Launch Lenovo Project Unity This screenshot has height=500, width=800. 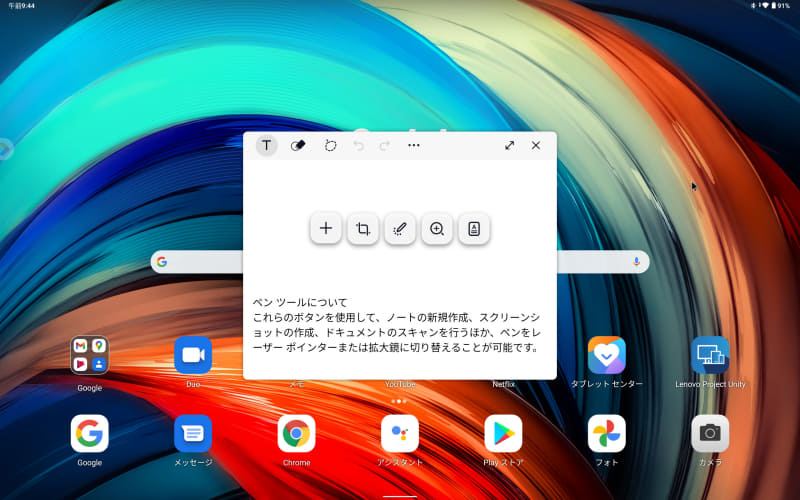point(710,356)
